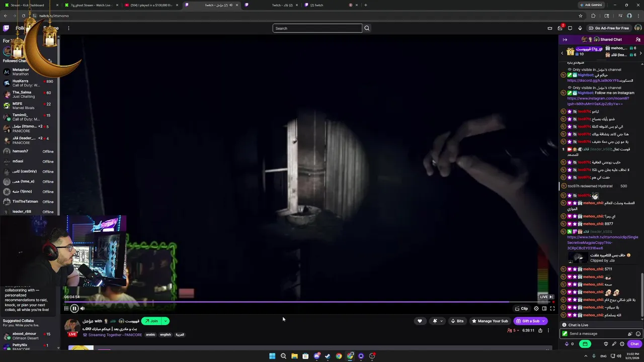This screenshot has height=362, width=644.
Task: Open the chat settings gear
Action: 622,344
